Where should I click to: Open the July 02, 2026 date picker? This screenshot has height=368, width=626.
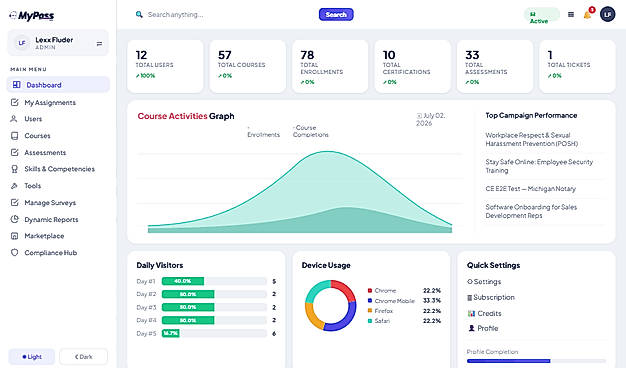[431, 119]
